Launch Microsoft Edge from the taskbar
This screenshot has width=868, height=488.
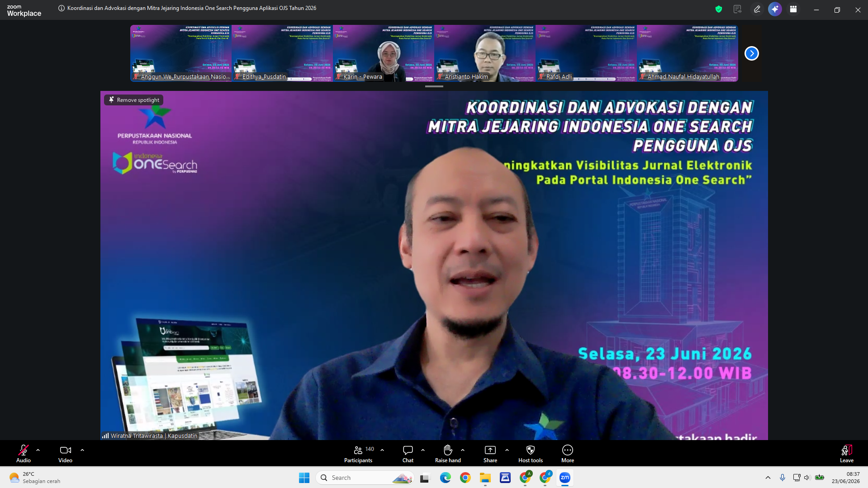(x=446, y=478)
